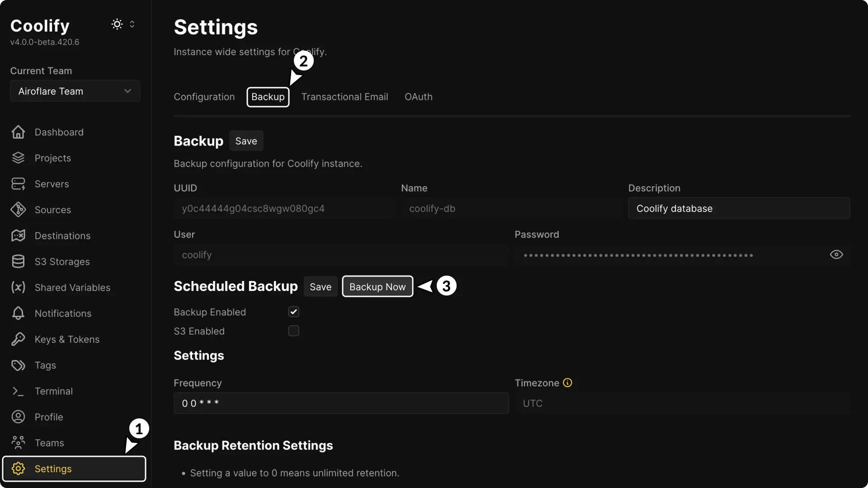Open Keys & Tokens
The height and width of the screenshot is (488, 868).
[x=67, y=339]
